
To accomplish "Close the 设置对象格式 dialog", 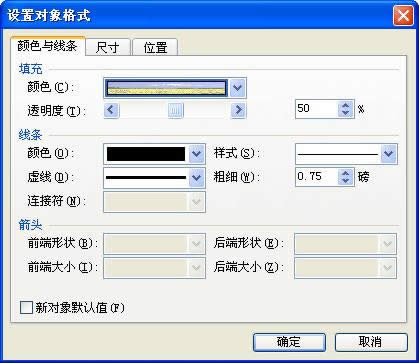I will tap(402, 15).
